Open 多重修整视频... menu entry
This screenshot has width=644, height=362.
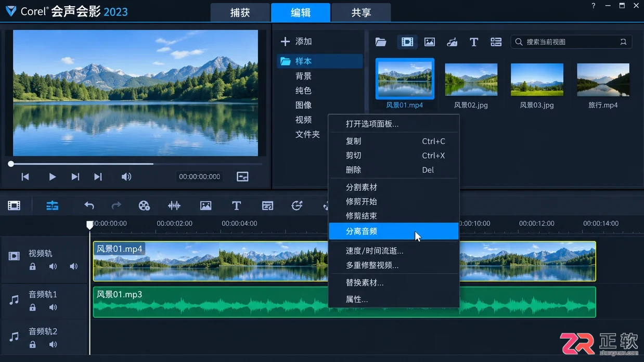[x=394, y=265]
